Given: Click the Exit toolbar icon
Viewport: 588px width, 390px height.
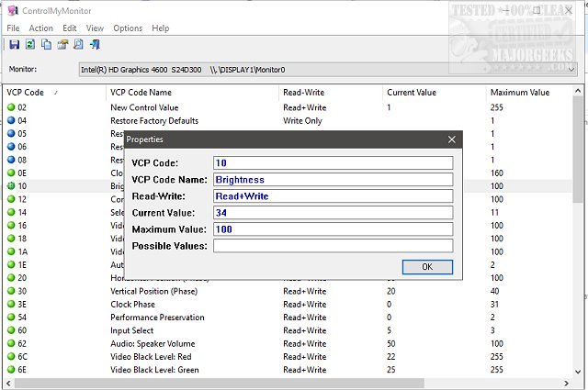Looking at the screenshot, I should pyautogui.click(x=95, y=44).
